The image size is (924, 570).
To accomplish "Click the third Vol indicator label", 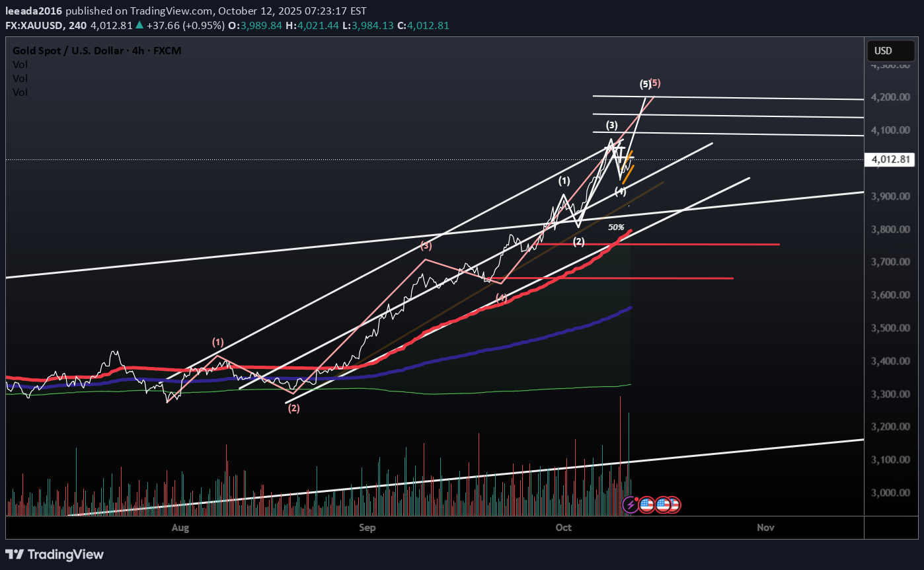I will click(20, 93).
